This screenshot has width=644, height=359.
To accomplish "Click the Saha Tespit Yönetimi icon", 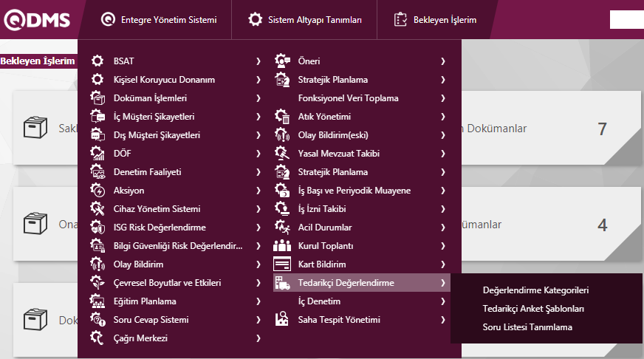I will [x=282, y=320].
